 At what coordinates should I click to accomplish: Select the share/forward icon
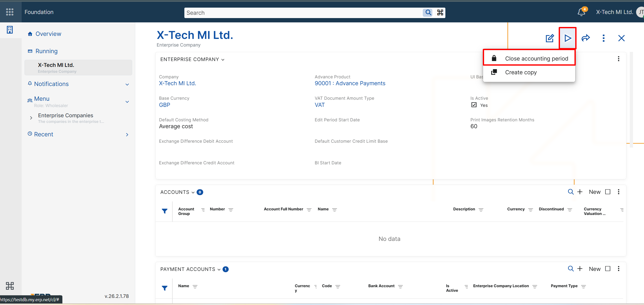tap(586, 38)
